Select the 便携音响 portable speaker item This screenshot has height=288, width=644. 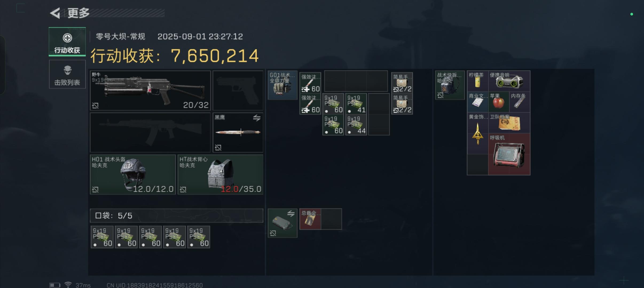pos(509,81)
